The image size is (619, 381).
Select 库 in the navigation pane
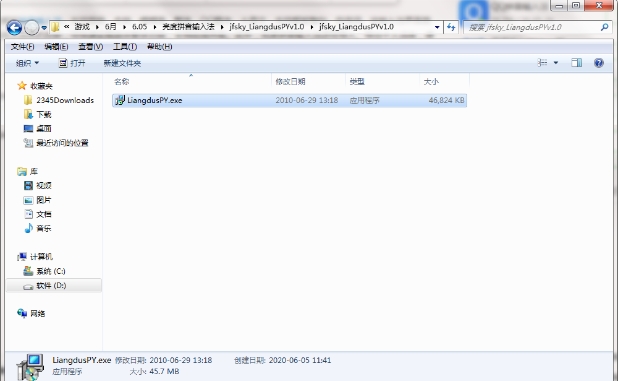point(34,171)
